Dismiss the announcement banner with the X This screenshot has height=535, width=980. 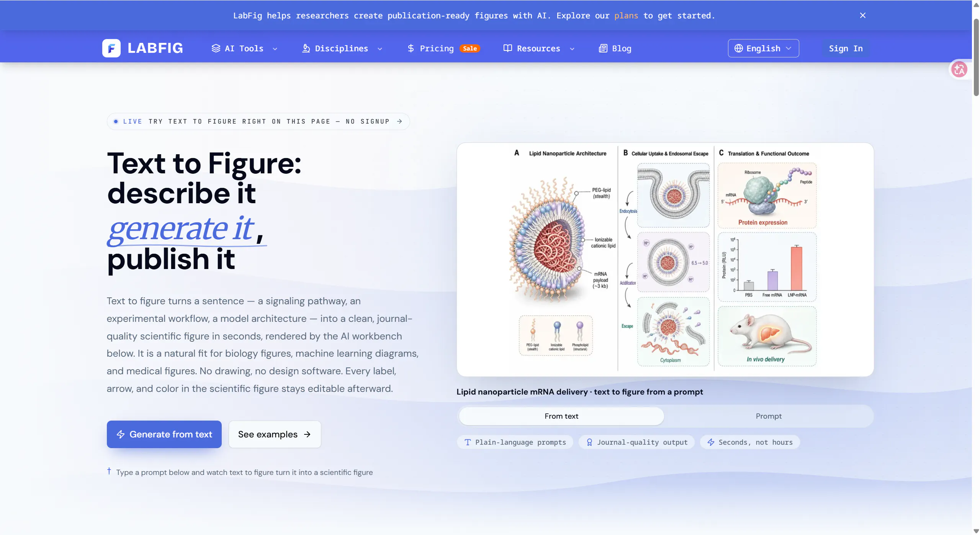862,15
